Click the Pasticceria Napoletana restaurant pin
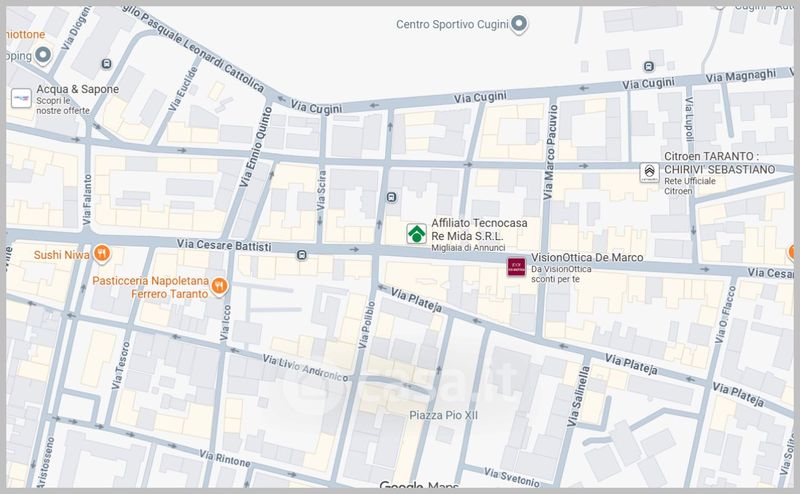800x494 pixels. click(220, 287)
